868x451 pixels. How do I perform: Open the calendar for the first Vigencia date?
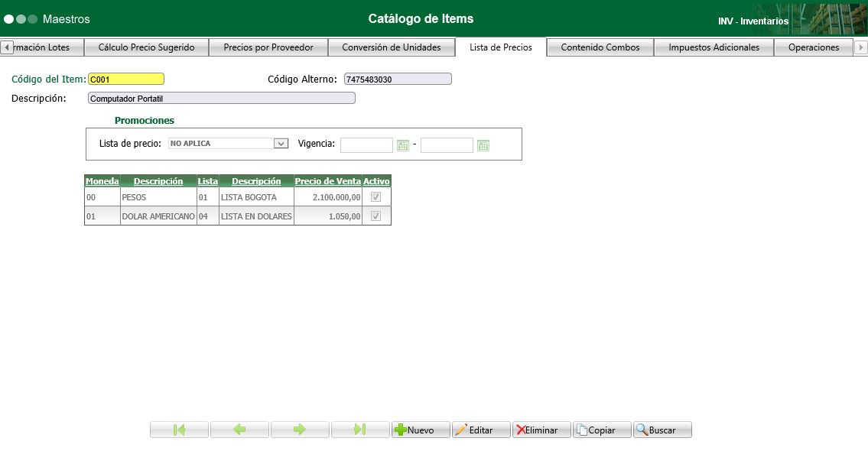[403, 144]
